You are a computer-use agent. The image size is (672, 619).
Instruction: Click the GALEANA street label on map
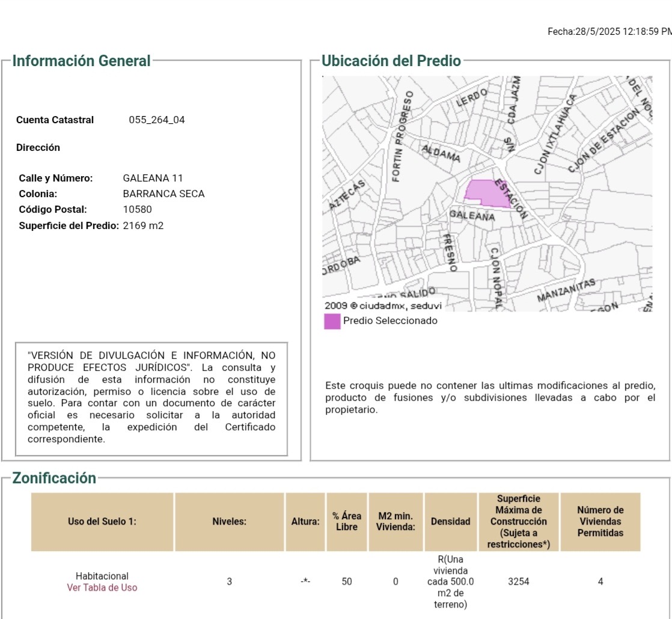click(x=472, y=215)
